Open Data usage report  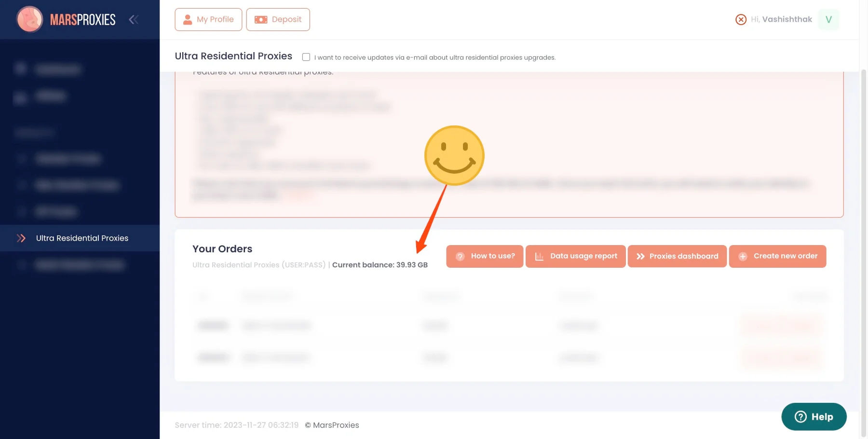576,256
